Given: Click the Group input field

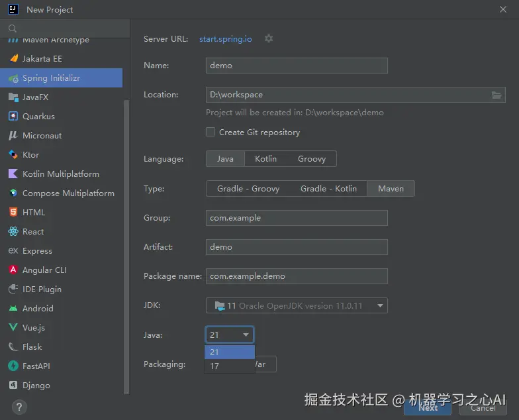Looking at the screenshot, I should pyautogui.click(x=297, y=218).
